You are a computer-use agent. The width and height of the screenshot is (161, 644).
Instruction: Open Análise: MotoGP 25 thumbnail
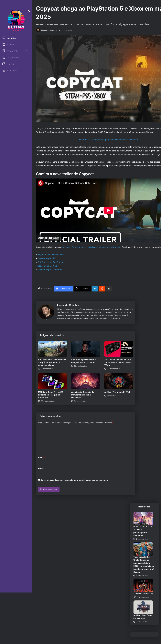point(143,586)
